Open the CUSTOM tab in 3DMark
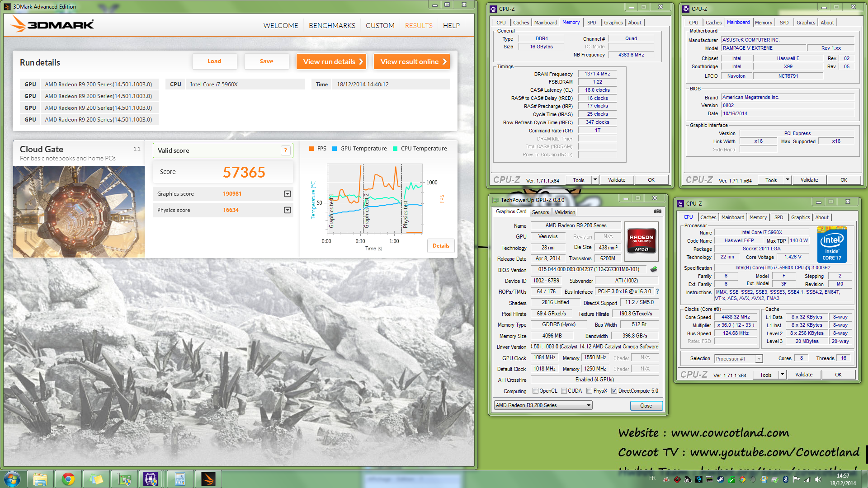The width and height of the screenshot is (868, 488). 380,26
